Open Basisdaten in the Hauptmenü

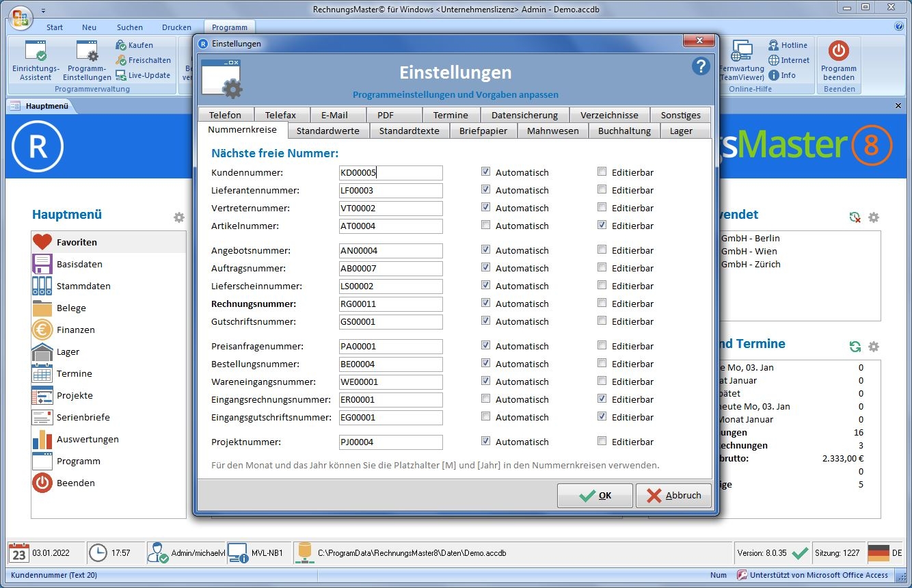[109, 264]
